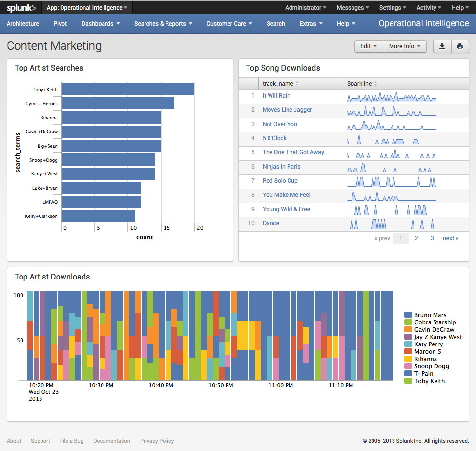Download the dashboard using the export icon
The image size is (476, 451).
(x=442, y=46)
